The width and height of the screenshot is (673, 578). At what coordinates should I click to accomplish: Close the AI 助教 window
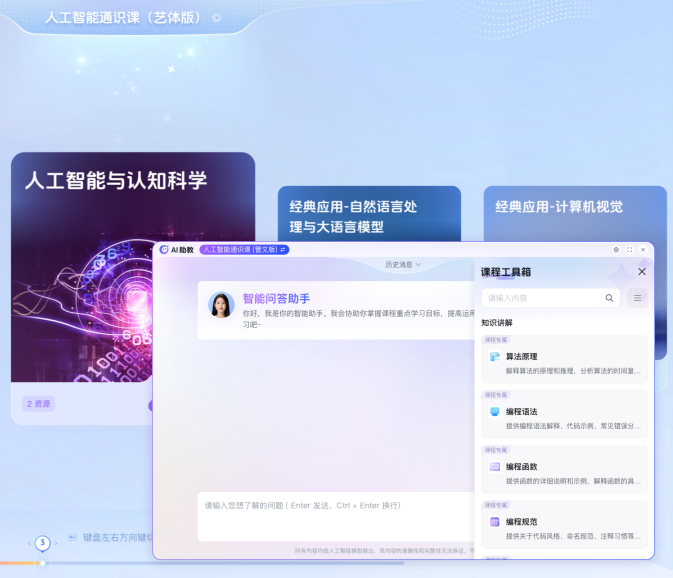point(643,250)
